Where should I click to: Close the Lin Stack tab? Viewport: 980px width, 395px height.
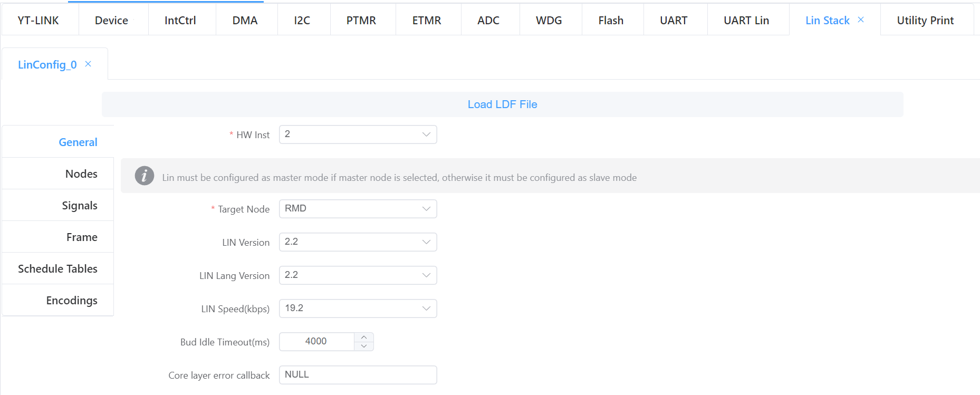861,20
